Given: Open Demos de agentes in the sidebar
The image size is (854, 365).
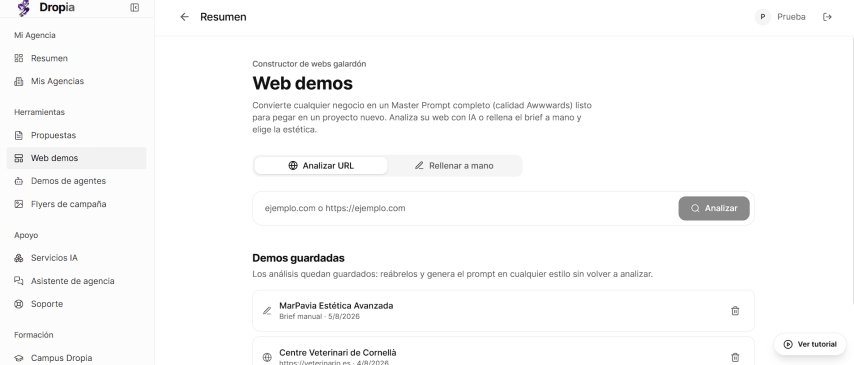Looking at the screenshot, I should click(76, 181).
